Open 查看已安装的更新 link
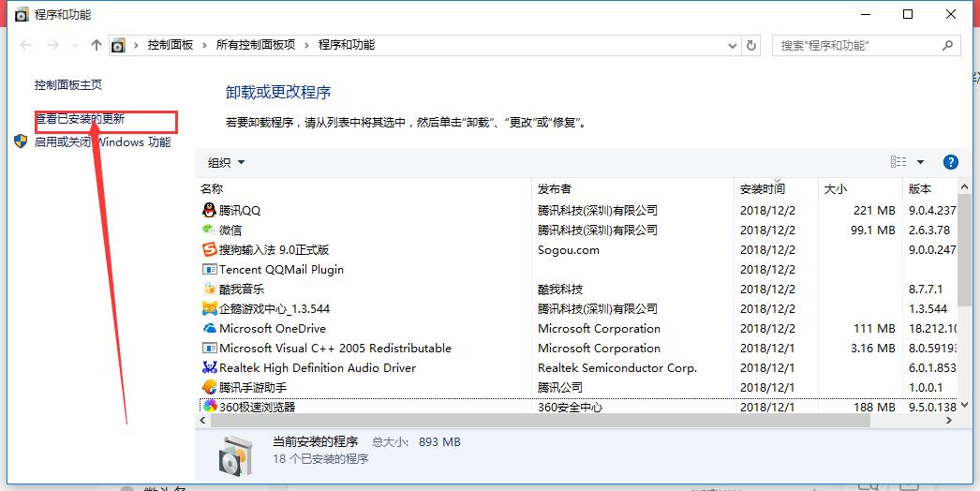The image size is (980, 491). click(x=80, y=118)
